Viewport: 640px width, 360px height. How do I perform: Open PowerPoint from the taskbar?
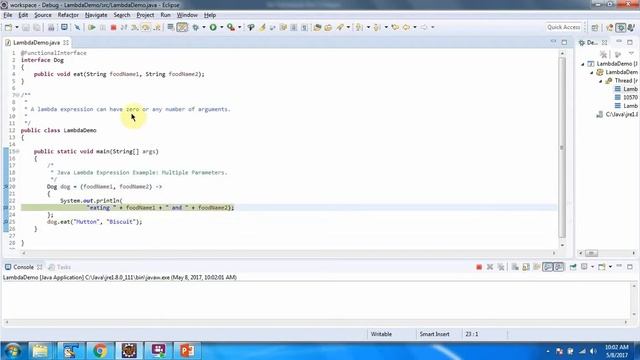pyautogui.click(x=187, y=351)
